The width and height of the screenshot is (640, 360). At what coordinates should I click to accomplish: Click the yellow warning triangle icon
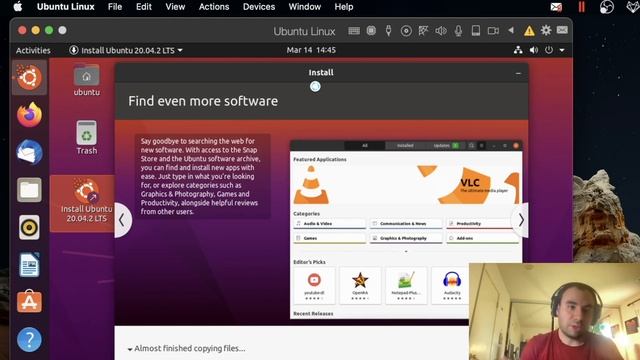(529, 31)
